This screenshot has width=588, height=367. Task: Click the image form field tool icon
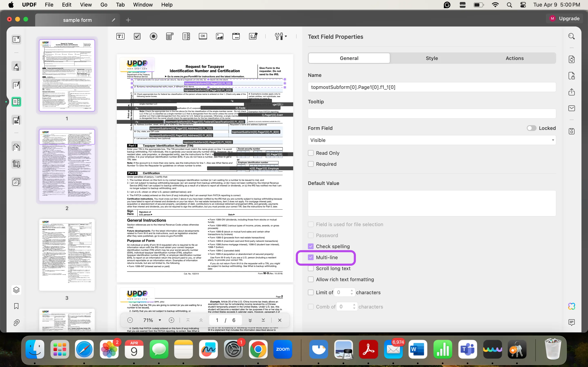pos(219,36)
